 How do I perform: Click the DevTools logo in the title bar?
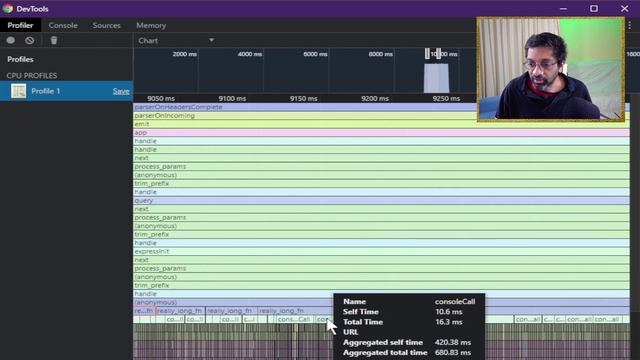pyautogui.click(x=7, y=9)
